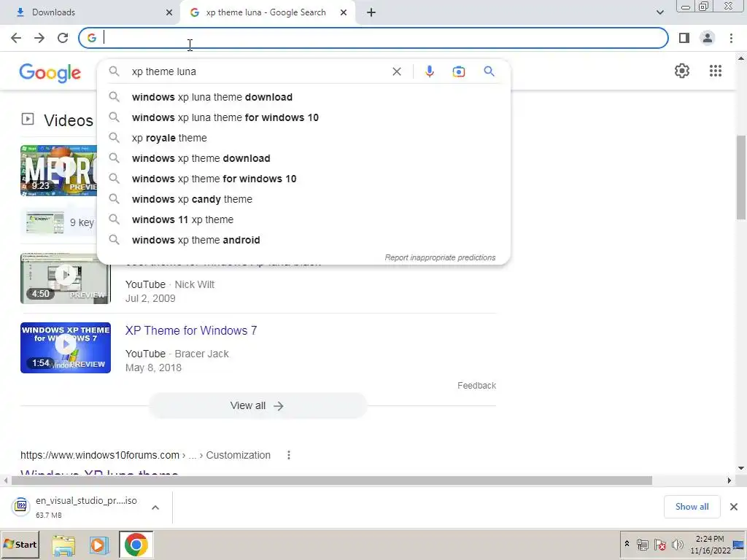
Task: Go forward using the browser forward arrow
Action: click(39, 38)
